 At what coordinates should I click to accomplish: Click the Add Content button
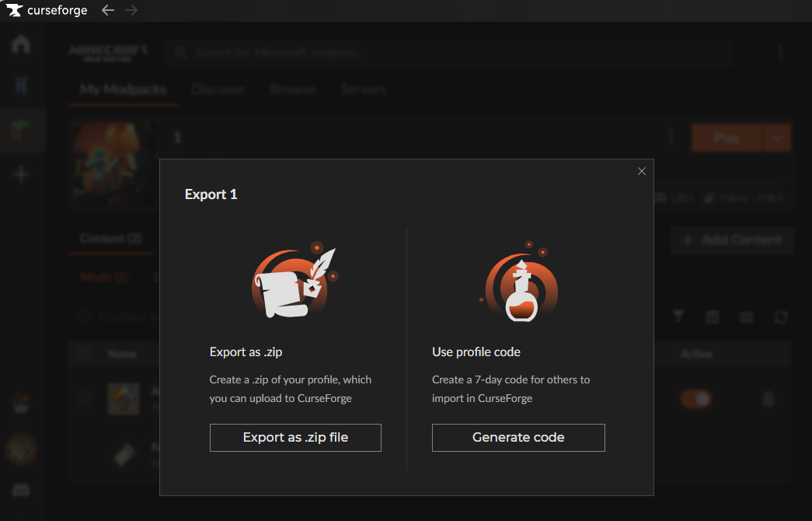tap(732, 240)
